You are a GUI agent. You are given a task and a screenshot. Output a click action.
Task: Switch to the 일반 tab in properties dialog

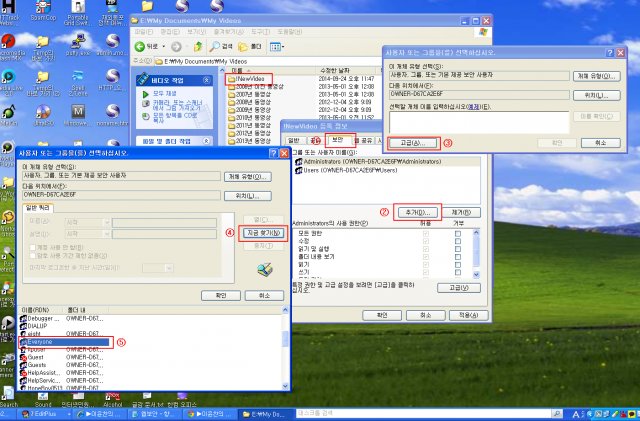click(293, 140)
